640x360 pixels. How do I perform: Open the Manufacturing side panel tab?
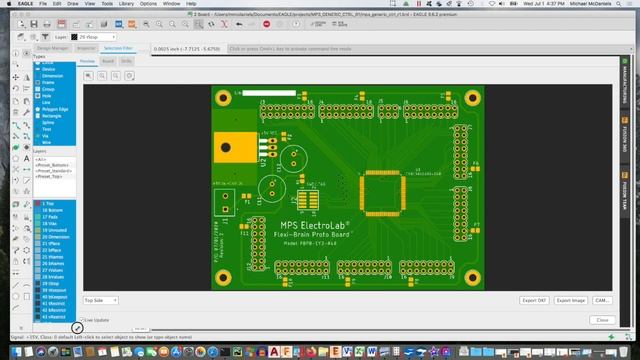[x=624, y=82]
